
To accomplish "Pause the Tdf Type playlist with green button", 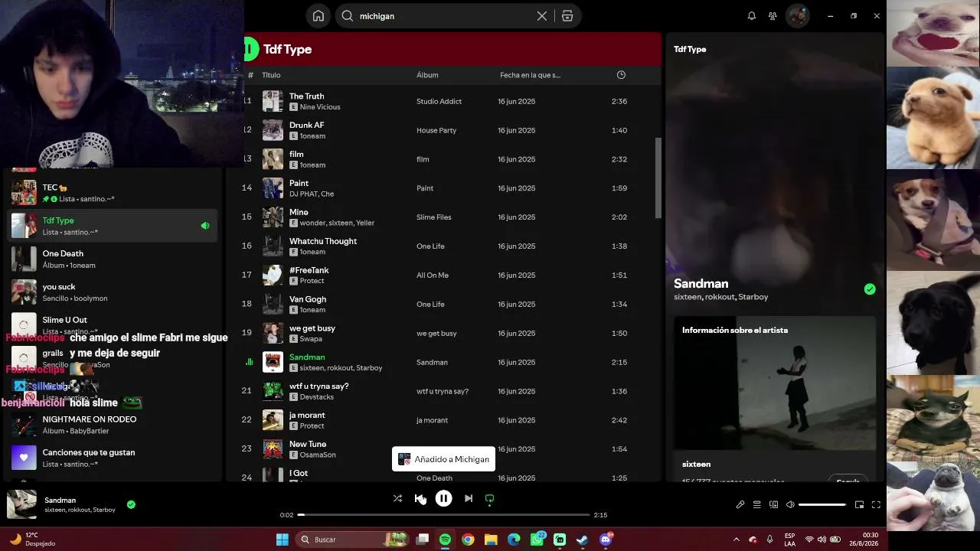I will click(x=248, y=50).
